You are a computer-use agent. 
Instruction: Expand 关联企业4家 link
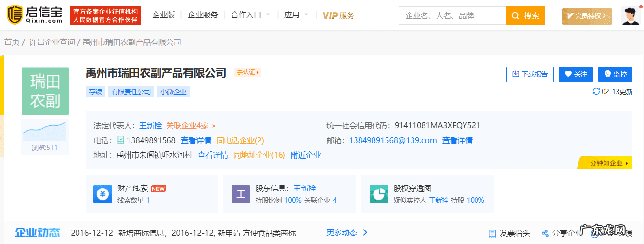(191, 126)
